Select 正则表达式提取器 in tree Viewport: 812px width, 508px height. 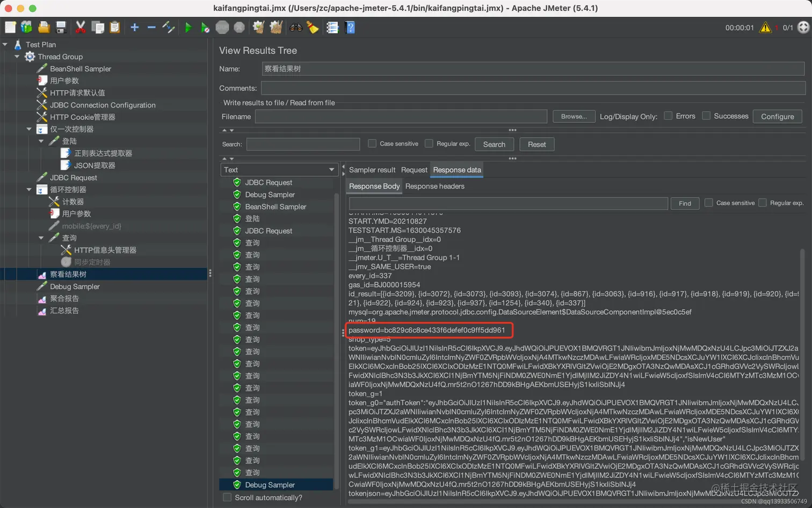click(x=103, y=153)
